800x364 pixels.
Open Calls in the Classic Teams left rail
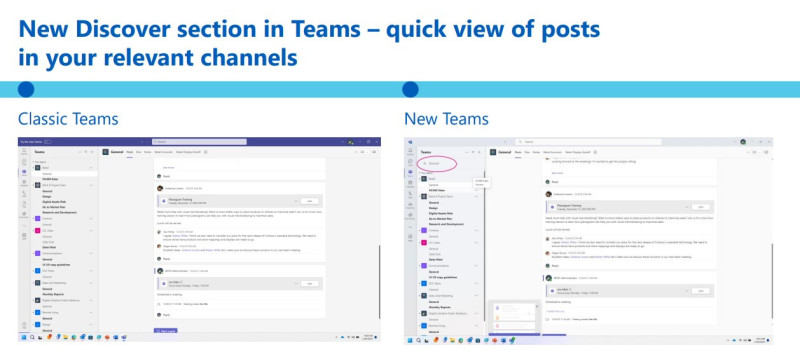pyautogui.click(x=24, y=194)
